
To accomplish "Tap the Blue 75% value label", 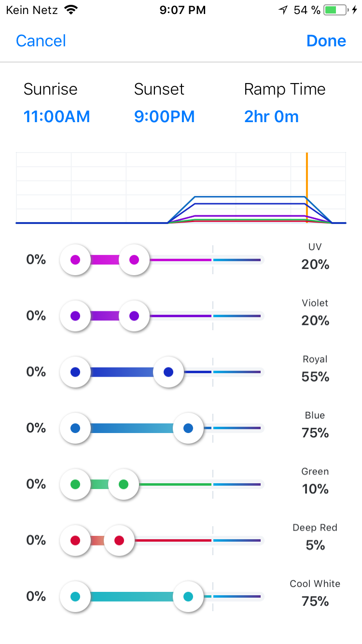I will [315, 433].
